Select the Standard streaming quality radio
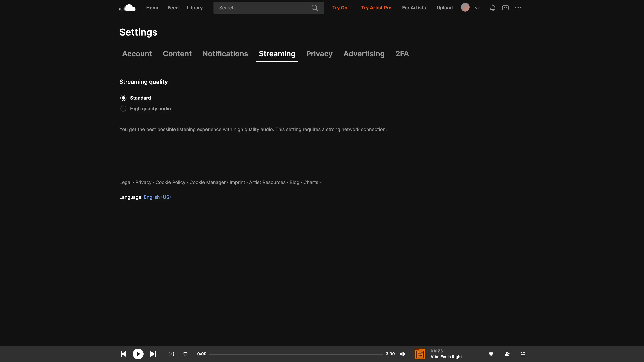644x362 pixels. (123, 98)
